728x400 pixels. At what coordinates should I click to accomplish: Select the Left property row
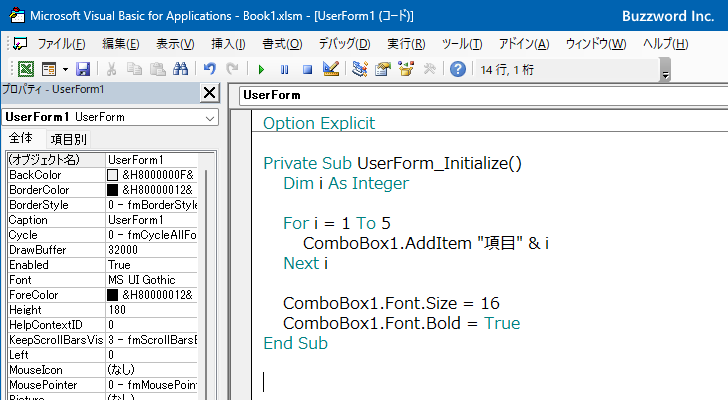(103, 355)
